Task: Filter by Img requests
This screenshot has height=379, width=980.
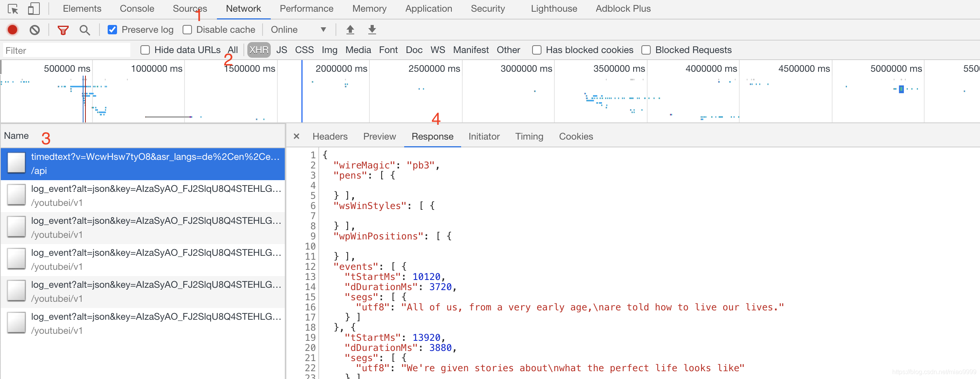Action: (x=330, y=50)
